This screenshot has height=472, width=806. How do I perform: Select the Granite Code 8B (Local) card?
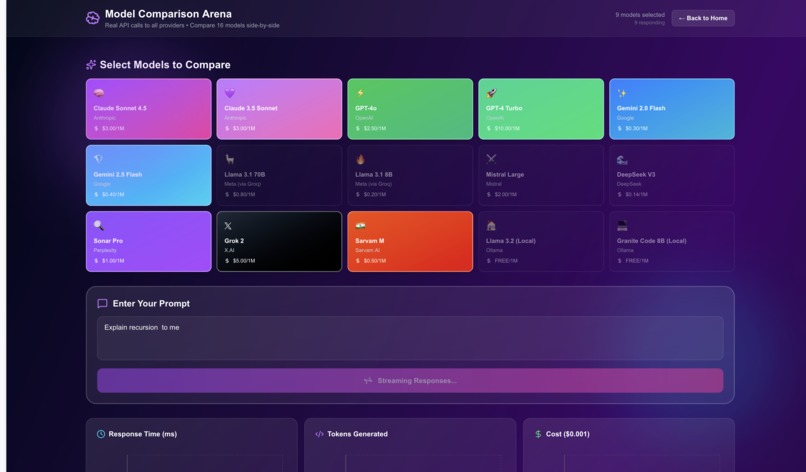pos(672,242)
